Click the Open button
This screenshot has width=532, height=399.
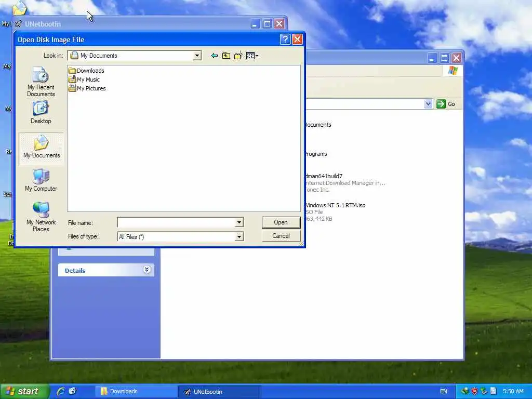(x=281, y=222)
